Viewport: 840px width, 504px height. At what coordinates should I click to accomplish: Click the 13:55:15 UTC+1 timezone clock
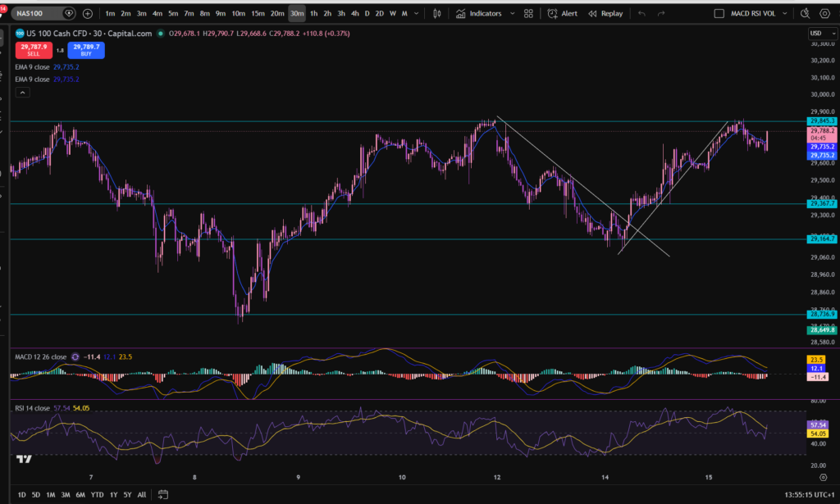point(809,495)
